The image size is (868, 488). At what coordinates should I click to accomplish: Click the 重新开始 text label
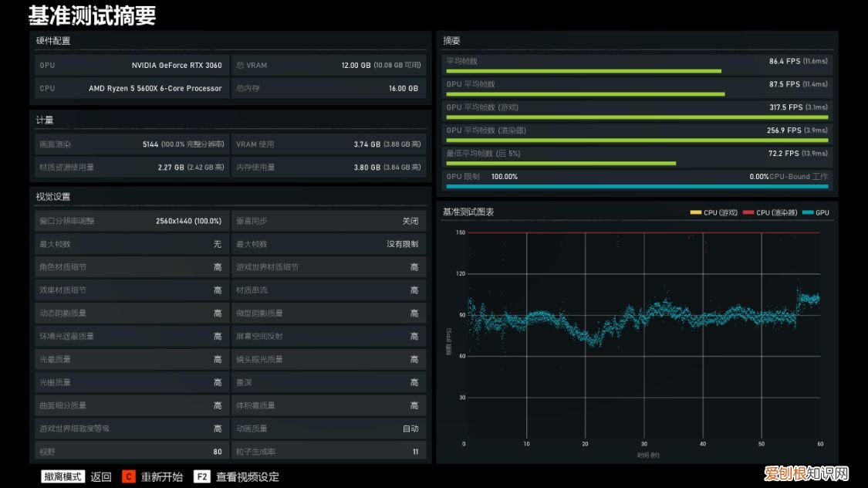[x=162, y=476]
